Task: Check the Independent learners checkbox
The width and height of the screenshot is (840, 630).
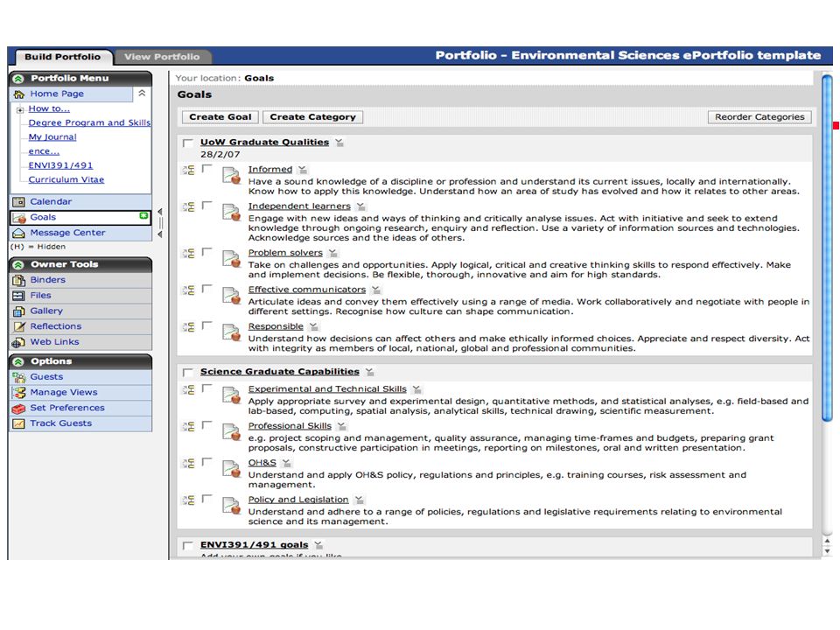Action: [x=206, y=206]
